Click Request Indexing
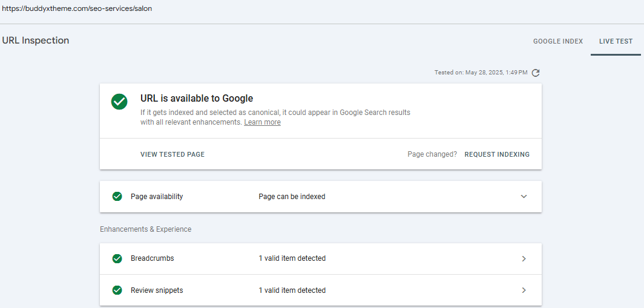Viewport: 644px width, 308px height. point(496,154)
